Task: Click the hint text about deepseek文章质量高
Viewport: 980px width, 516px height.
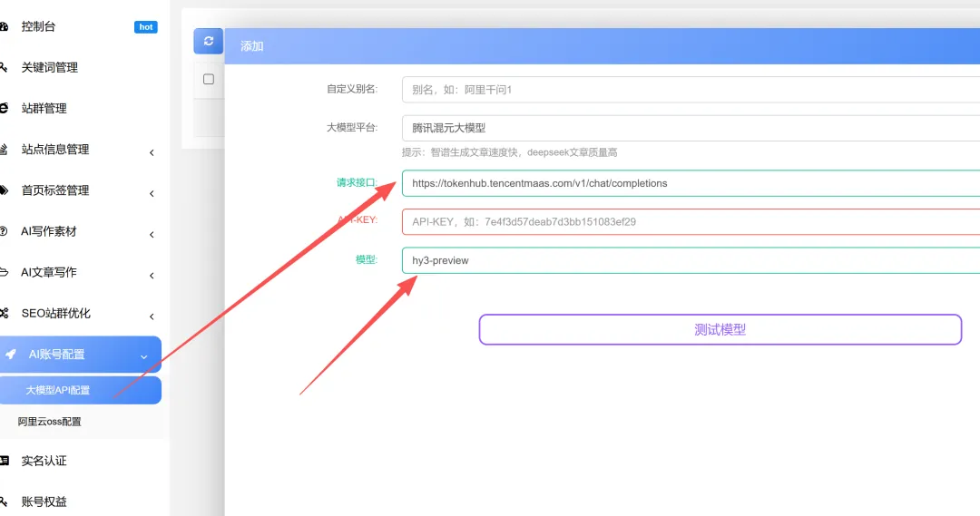Action: click(x=509, y=152)
